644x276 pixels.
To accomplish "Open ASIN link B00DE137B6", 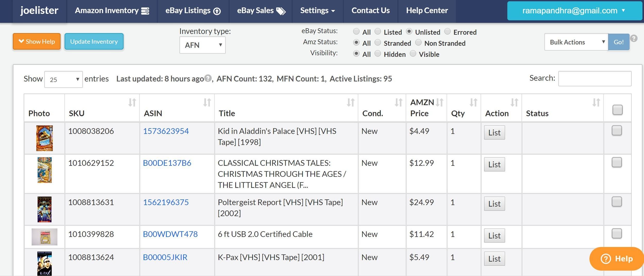I will coord(167,163).
